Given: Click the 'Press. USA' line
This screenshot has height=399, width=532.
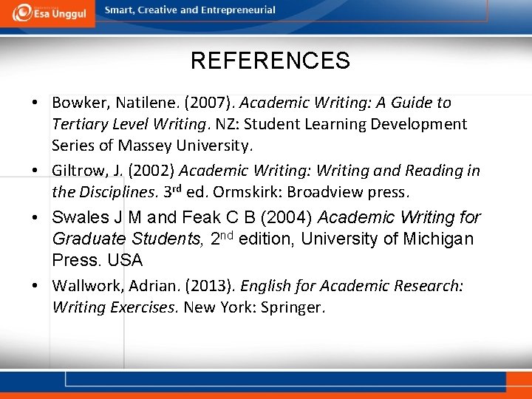Looking at the screenshot, I should coord(97,260).
